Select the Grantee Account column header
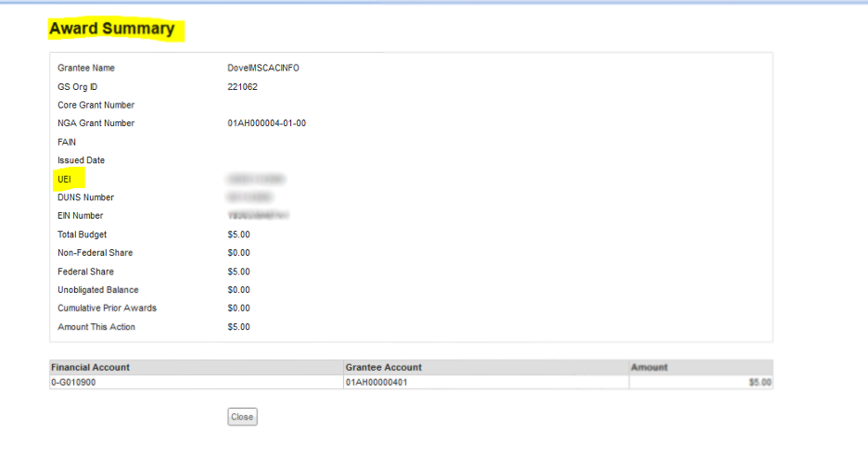The height and width of the screenshot is (467, 868). 380,368
